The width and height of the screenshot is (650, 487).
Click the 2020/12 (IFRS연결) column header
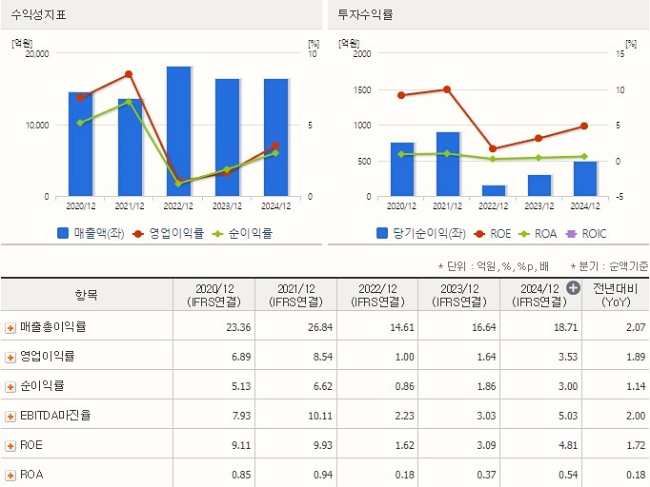pos(214,295)
